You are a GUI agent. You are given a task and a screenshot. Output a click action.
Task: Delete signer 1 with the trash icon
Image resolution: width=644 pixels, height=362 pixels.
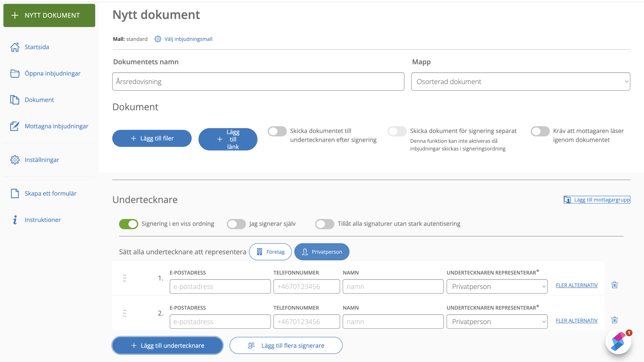tap(614, 285)
